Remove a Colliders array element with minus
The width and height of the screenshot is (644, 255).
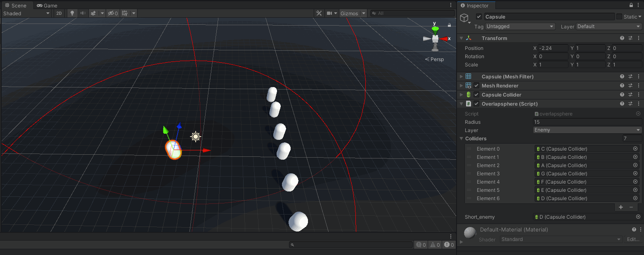coord(631,207)
